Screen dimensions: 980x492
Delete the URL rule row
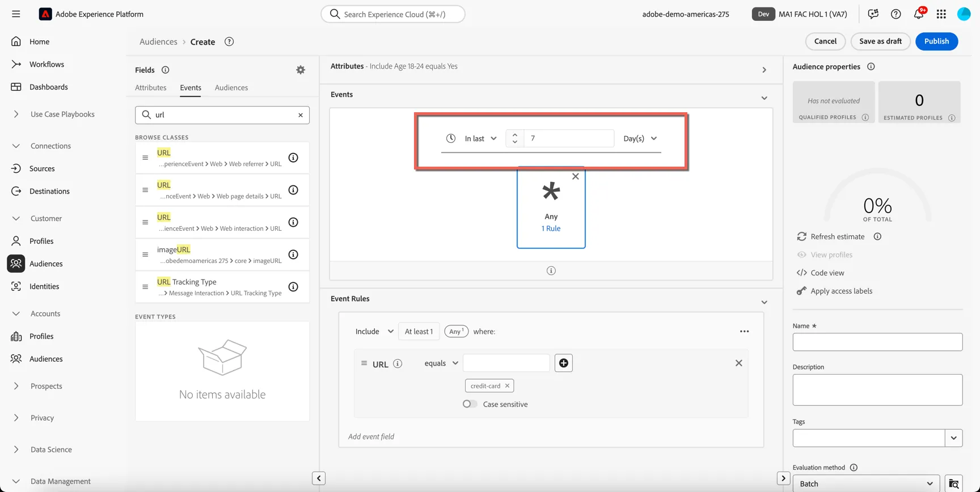[739, 363]
